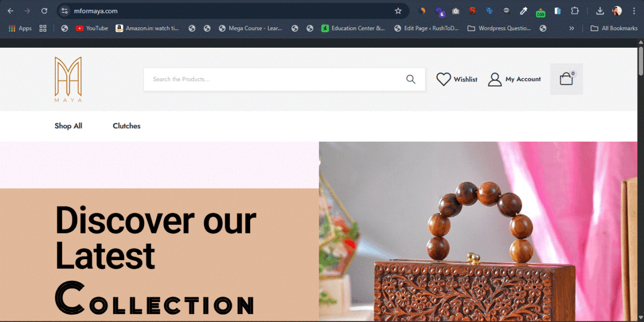Screen dimensions: 644x322
Task: Open the Wordpress Questions bookmark folder
Action: [x=500, y=28]
